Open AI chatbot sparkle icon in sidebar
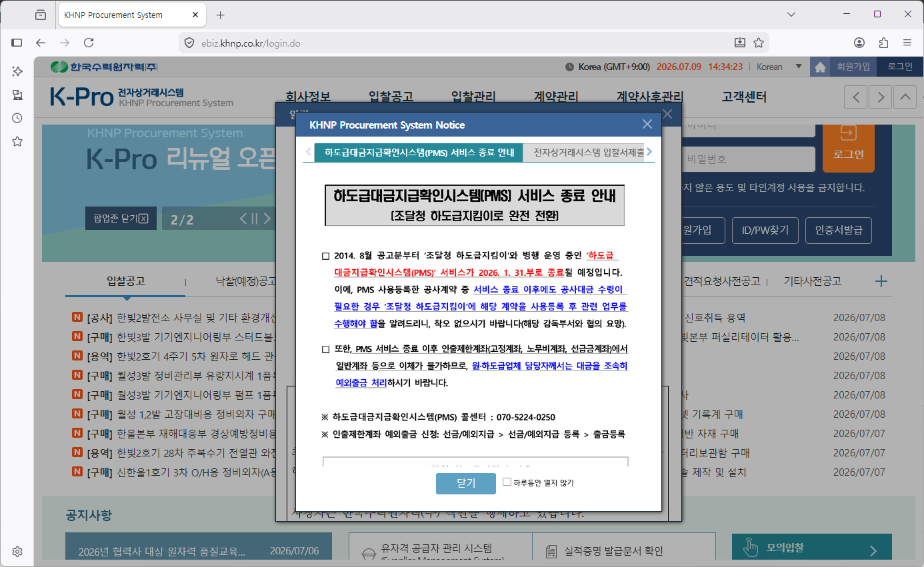 pos(17,71)
